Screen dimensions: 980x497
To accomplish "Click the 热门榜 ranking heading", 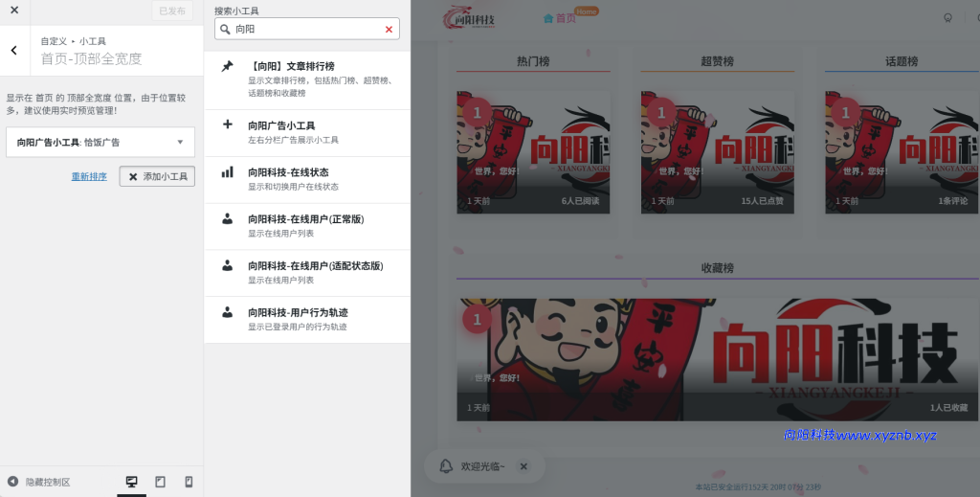I will pyautogui.click(x=533, y=61).
